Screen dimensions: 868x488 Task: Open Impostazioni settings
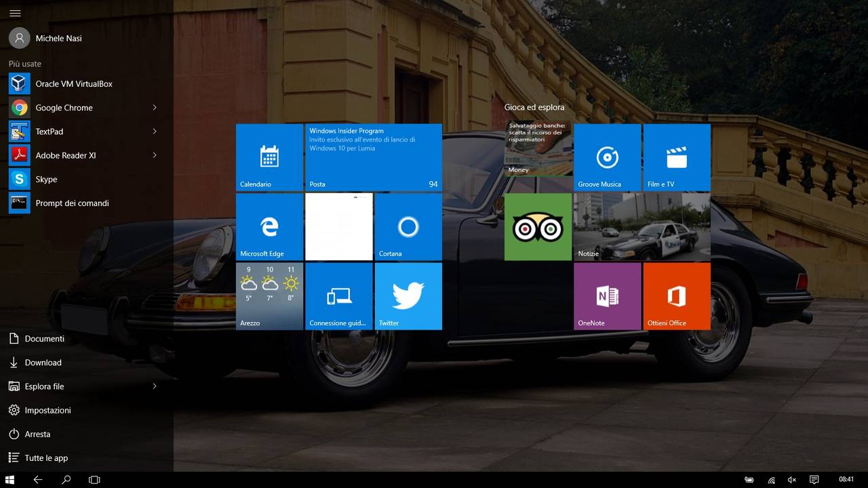pyautogui.click(x=47, y=410)
